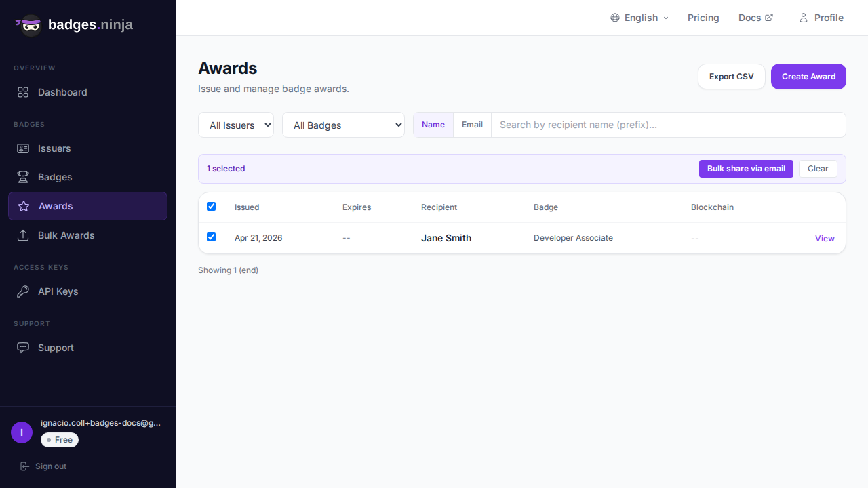Click the Bulk Awards upload icon
868x488 pixels.
pyautogui.click(x=23, y=235)
